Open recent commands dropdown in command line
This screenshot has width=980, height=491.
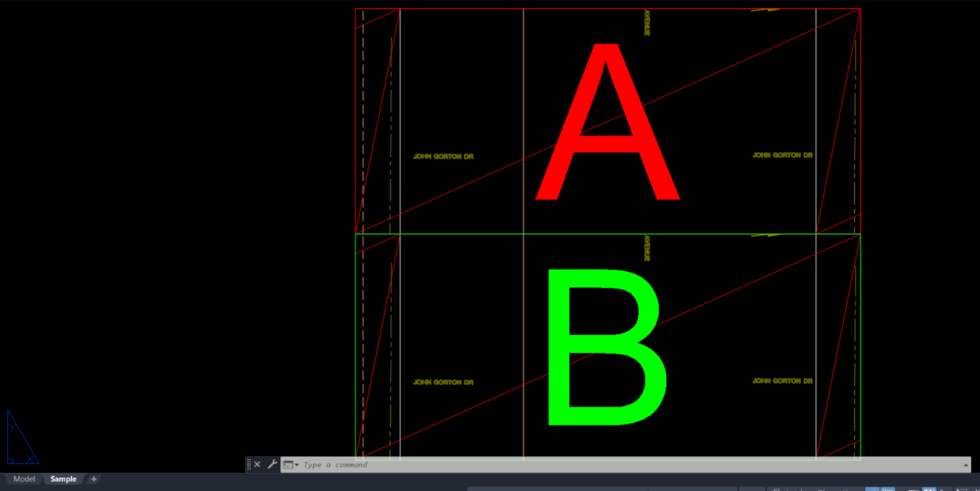pyautogui.click(x=291, y=465)
